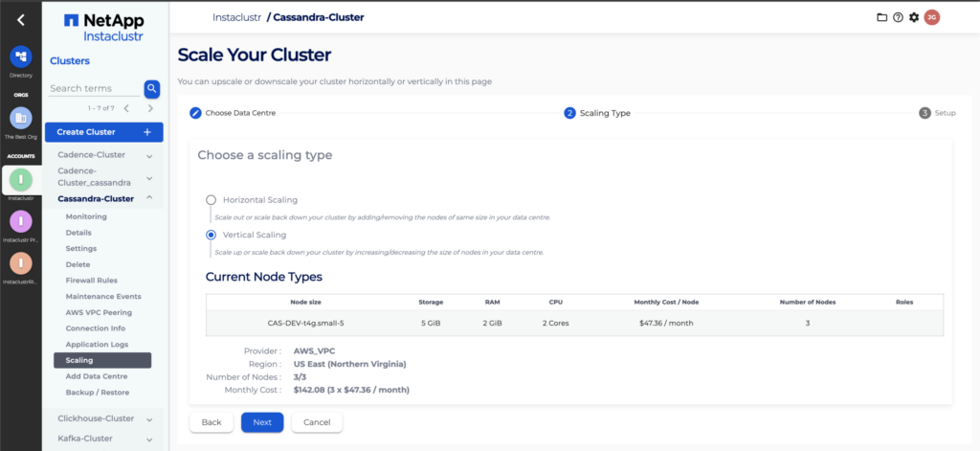Select the Horizontal Scaling radio option
The image size is (980, 451).
pos(212,200)
